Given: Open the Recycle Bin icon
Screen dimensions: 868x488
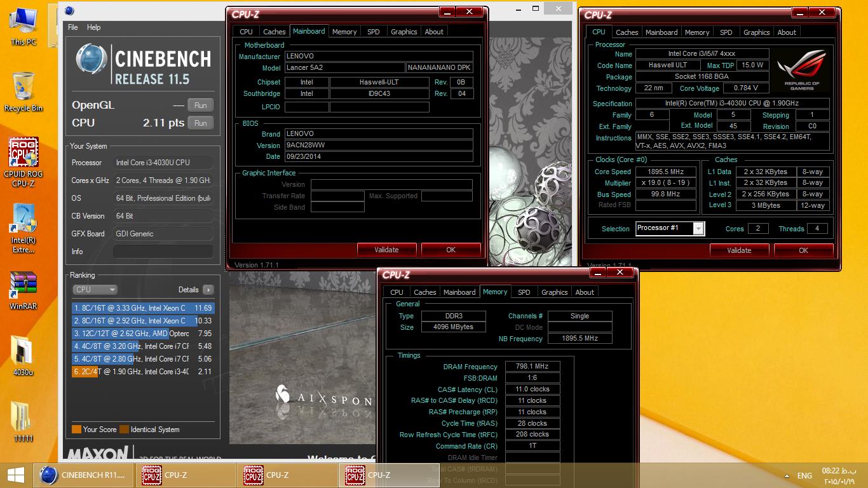Looking at the screenshot, I should [24, 92].
